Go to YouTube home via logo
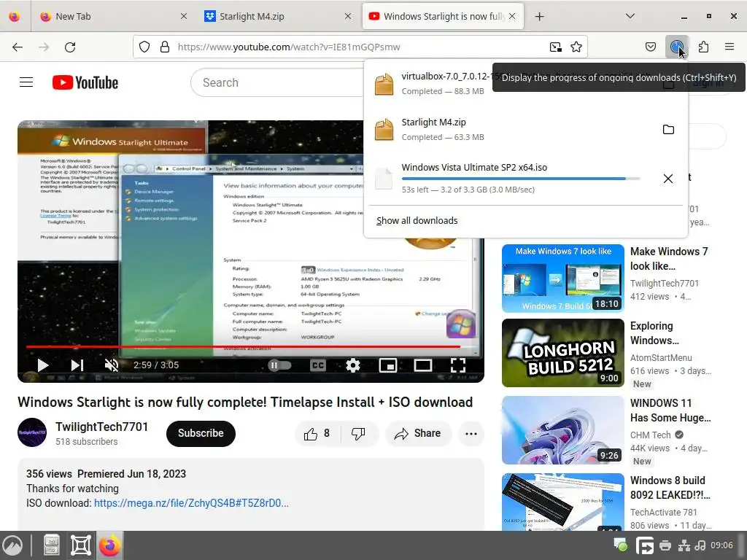The image size is (747, 560). coord(85,82)
